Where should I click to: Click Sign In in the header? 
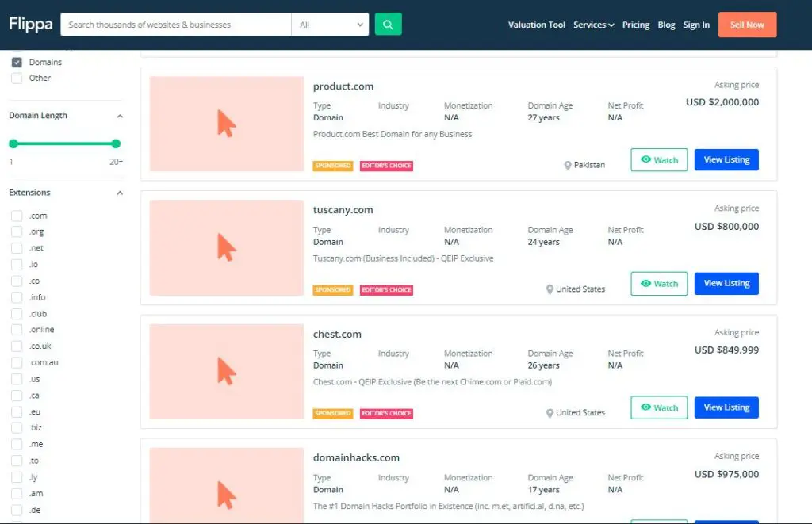tap(696, 25)
